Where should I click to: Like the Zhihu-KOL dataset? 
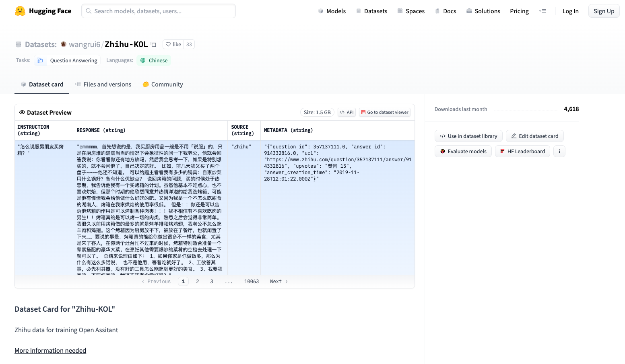173,44
